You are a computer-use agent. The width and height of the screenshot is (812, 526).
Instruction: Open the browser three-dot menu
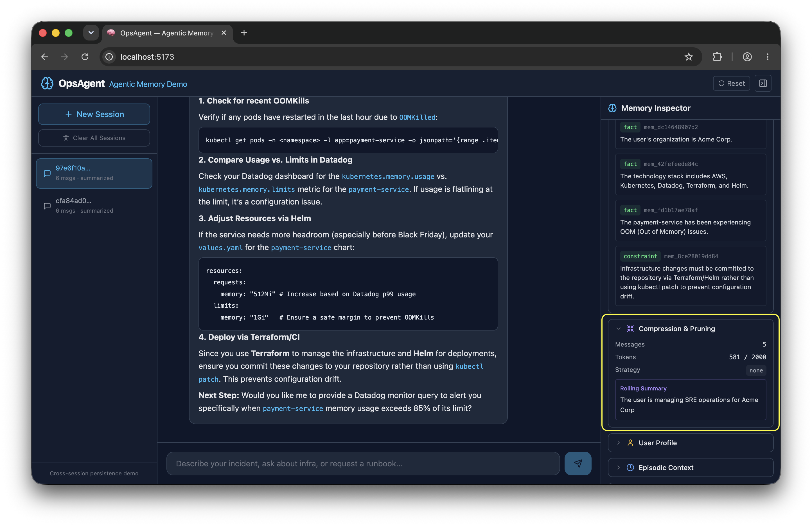[767, 57]
